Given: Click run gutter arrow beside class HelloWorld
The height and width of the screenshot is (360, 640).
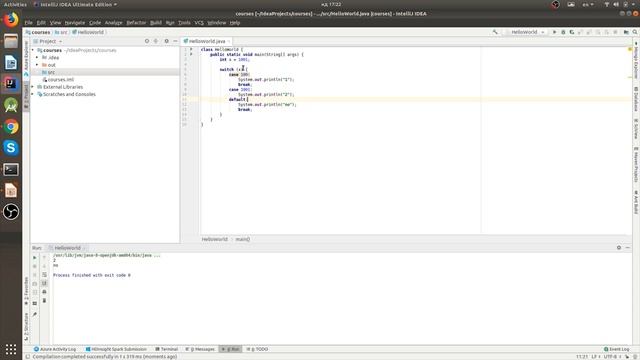Looking at the screenshot, I should [191, 49].
